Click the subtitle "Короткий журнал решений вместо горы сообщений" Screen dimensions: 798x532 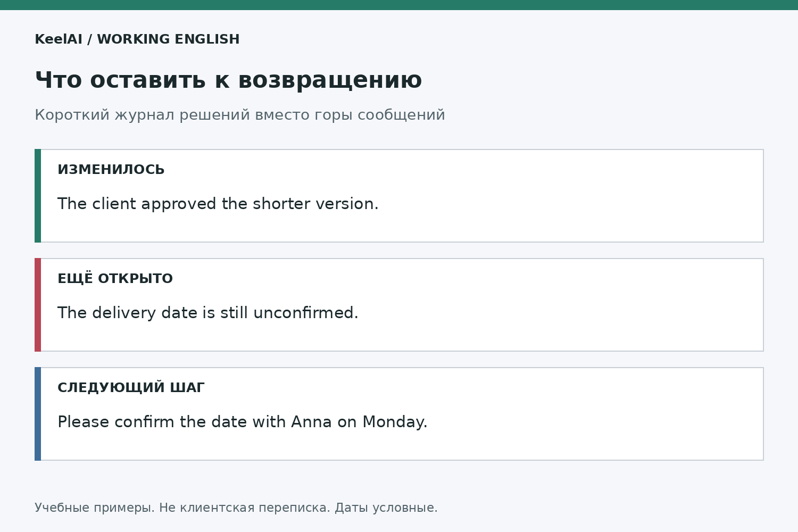[x=240, y=115]
